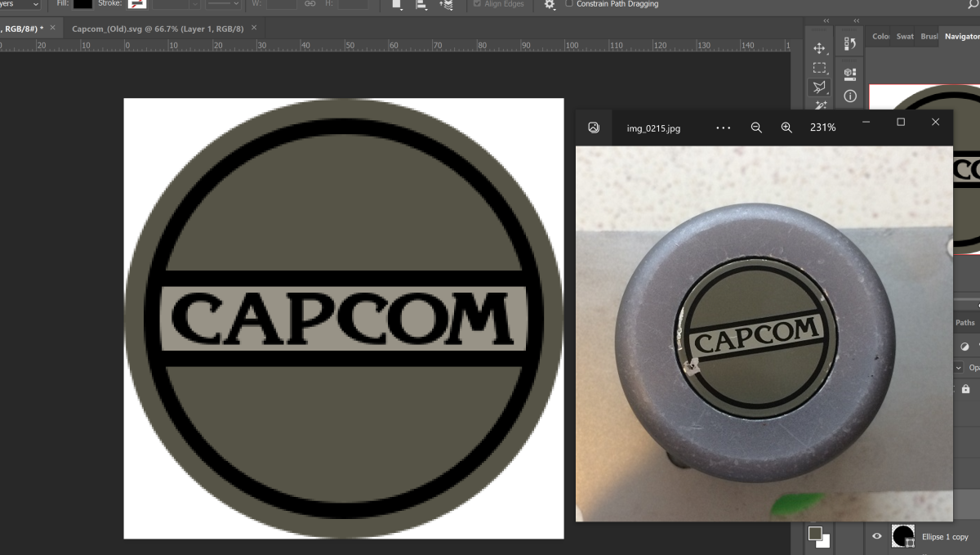Open the path operations icon
980x555 pixels.
coord(397,4)
